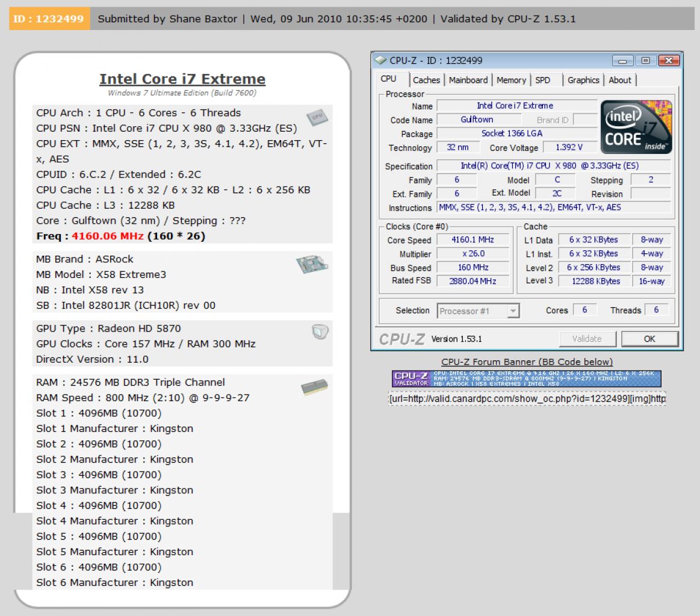Viewport: 700px width, 616px height.
Task: Click the Bus Speed value 160 MHz
Action: coord(472,267)
